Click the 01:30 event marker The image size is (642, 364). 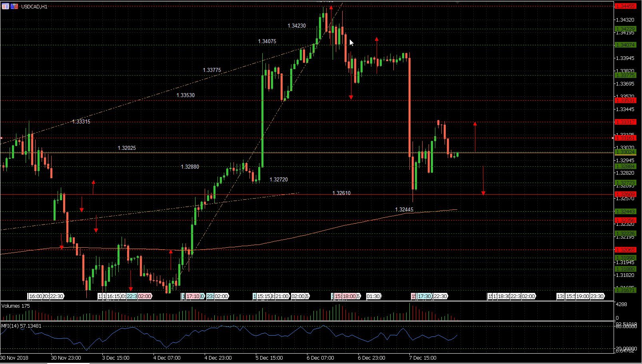point(373,296)
